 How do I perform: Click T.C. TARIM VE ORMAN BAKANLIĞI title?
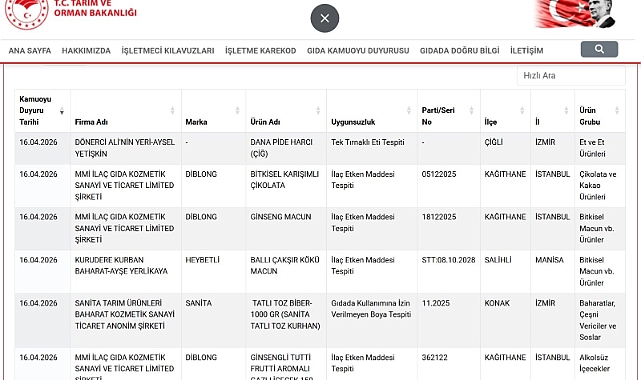click(95, 8)
